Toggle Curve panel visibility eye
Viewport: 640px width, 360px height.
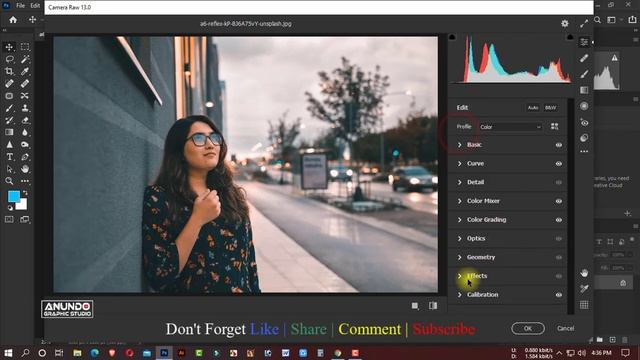[x=559, y=164]
